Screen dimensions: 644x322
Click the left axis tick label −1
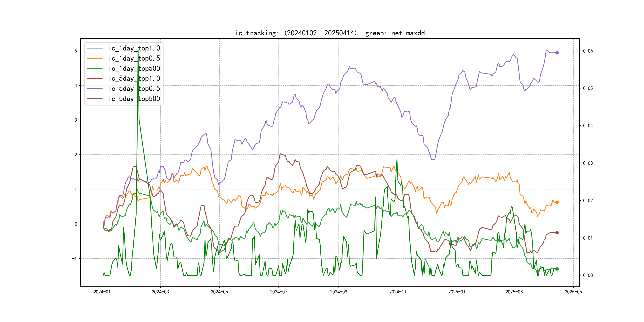[75, 259]
